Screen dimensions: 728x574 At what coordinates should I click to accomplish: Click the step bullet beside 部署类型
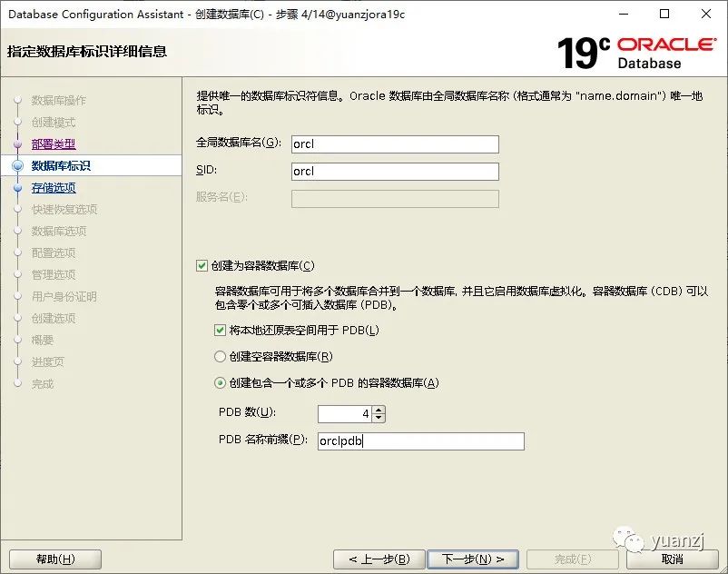pyautogui.click(x=17, y=144)
